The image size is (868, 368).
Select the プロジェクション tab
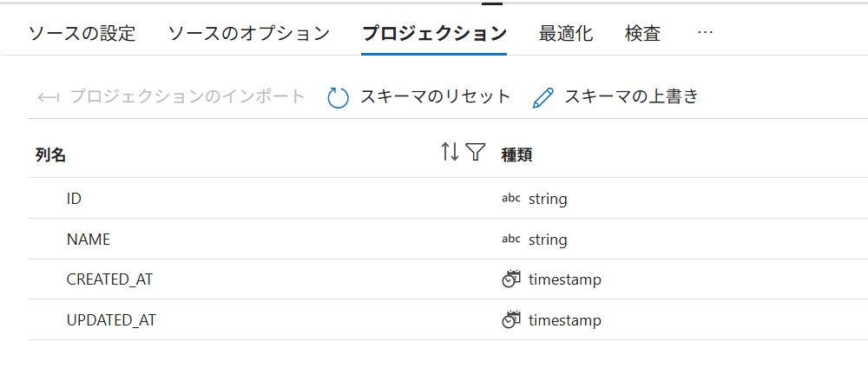coord(434,34)
